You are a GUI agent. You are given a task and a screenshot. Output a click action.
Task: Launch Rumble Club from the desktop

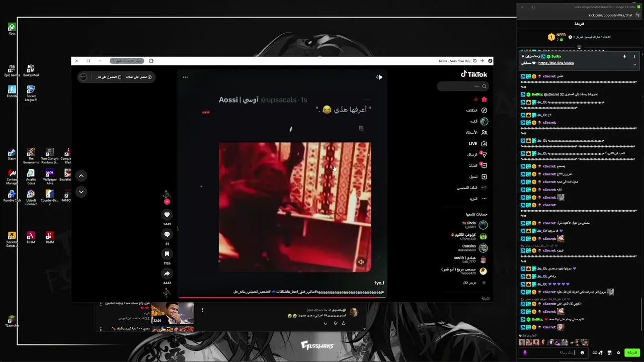point(12,197)
